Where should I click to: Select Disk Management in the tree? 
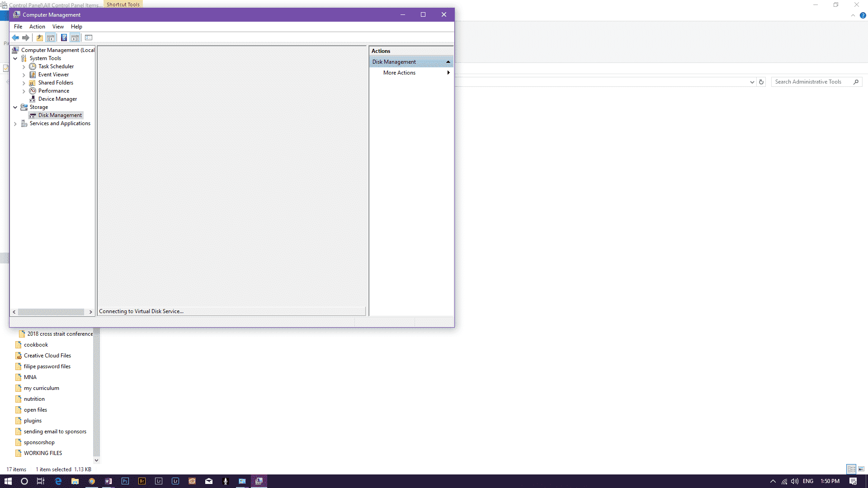(60, 115)
